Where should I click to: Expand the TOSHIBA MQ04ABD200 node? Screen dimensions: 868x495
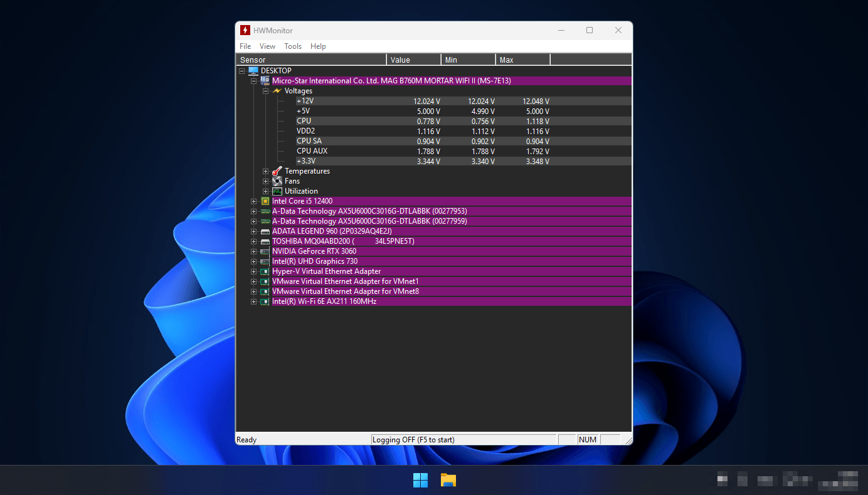(x=253, y=241)
